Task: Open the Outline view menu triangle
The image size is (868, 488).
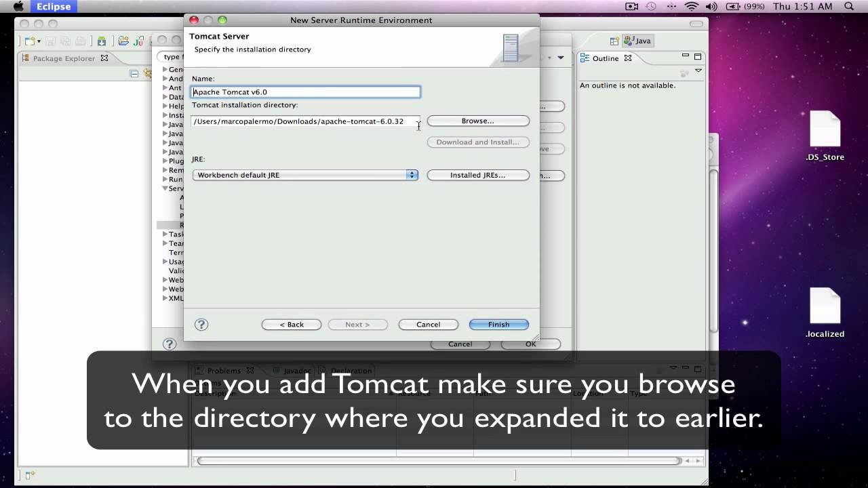Action: click(698, 70)
